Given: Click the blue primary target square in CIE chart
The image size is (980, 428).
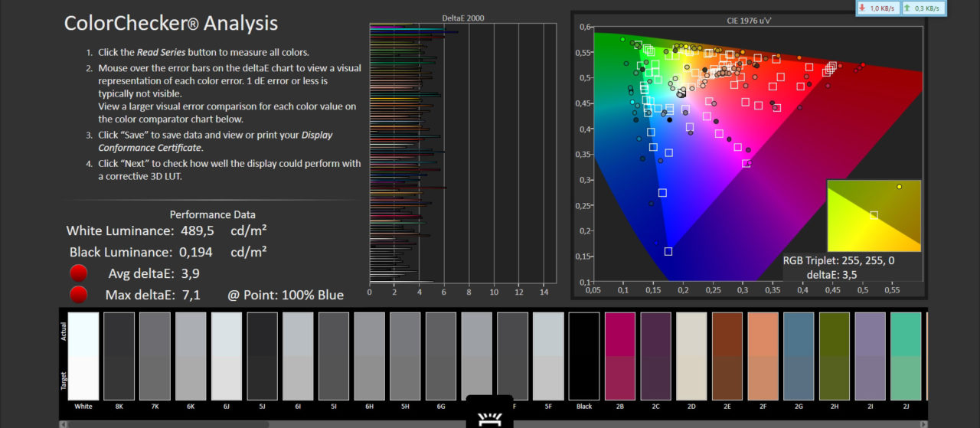Looking at the screenshot, I should (x=668, y=251).
